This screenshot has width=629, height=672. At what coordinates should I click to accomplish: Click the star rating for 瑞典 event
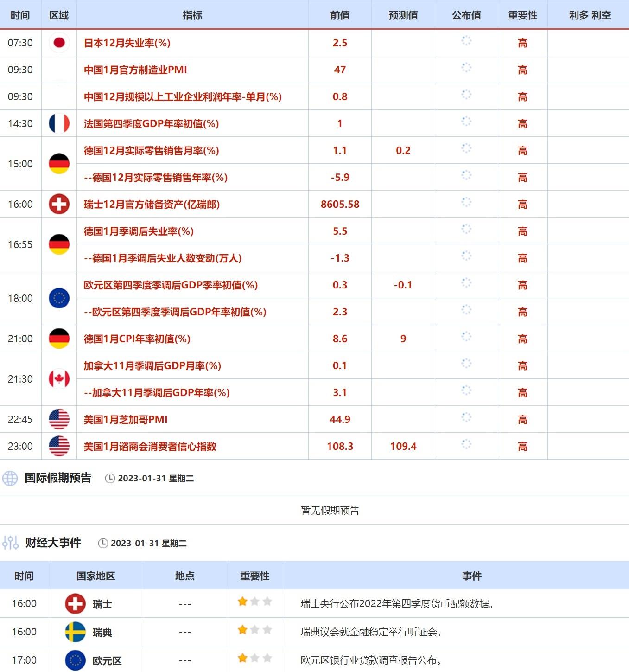point(254,630)
